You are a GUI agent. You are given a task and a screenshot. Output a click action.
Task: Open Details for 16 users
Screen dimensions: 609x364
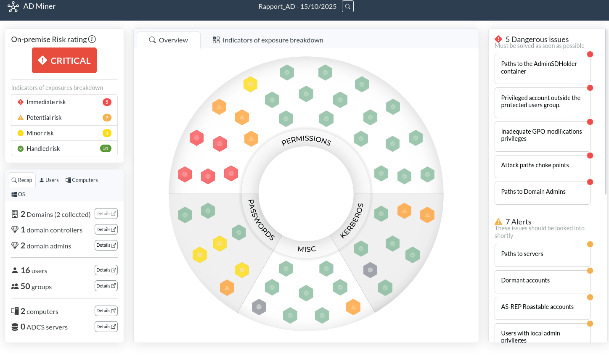pyautogui.click(x=106, y=270)
